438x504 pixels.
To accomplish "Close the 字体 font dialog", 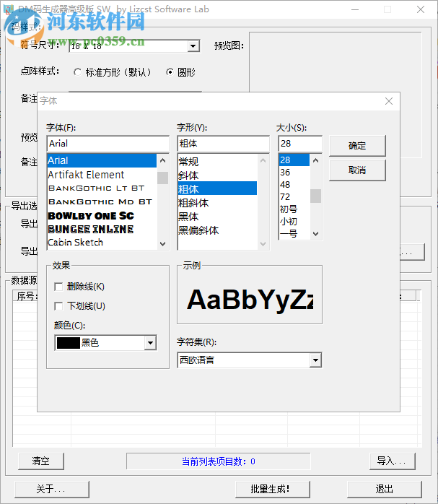I will [388, 101].
